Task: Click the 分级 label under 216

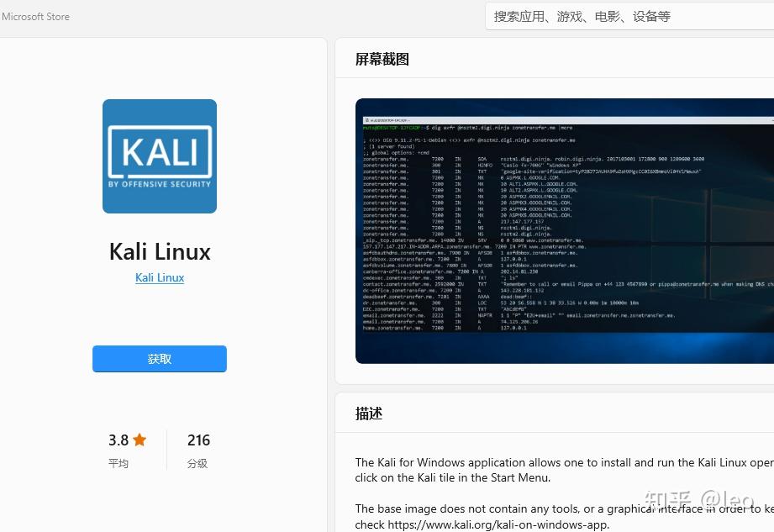Action: coord(197,463)
